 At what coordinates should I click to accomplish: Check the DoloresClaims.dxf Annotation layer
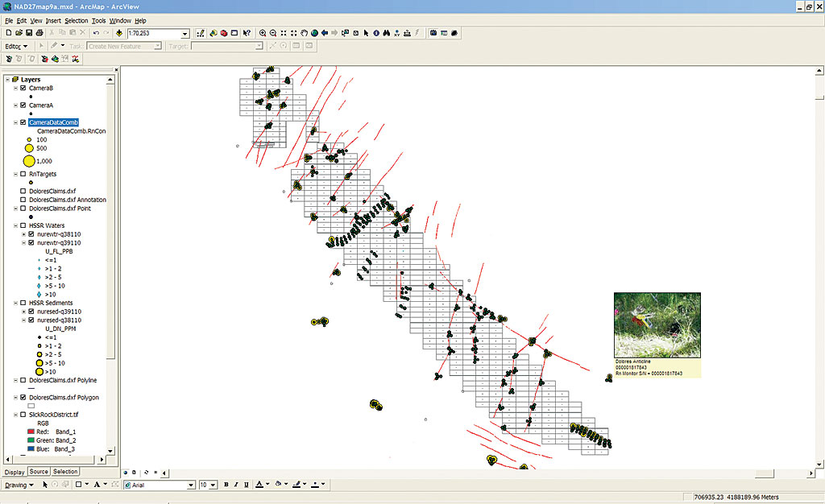tap(23, 200)
